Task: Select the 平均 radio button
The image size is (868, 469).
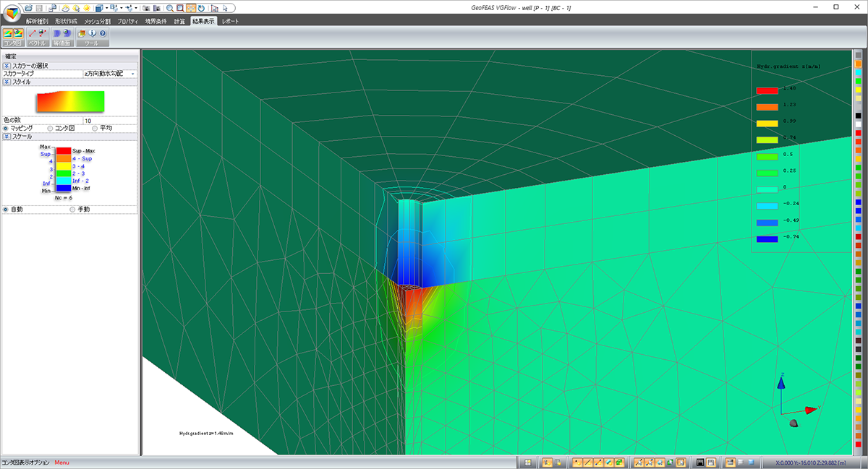Action: click(x=95, y=128)
